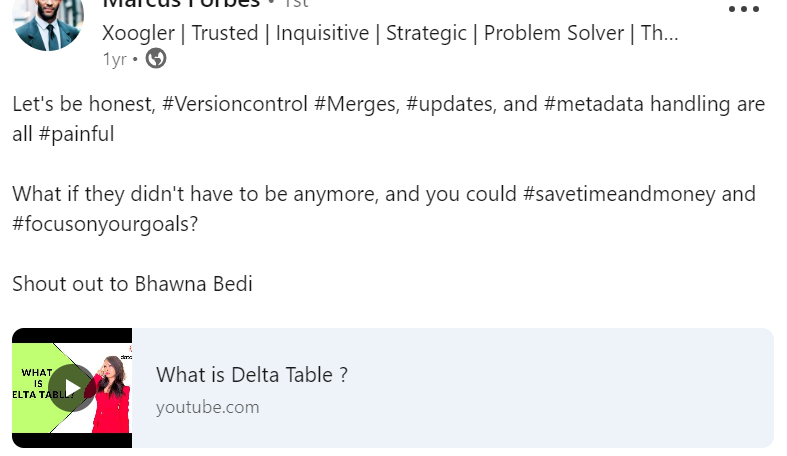Screen dimensions: 787x456
Task: Open the three-dot post options menu
Action: (743, 10)
